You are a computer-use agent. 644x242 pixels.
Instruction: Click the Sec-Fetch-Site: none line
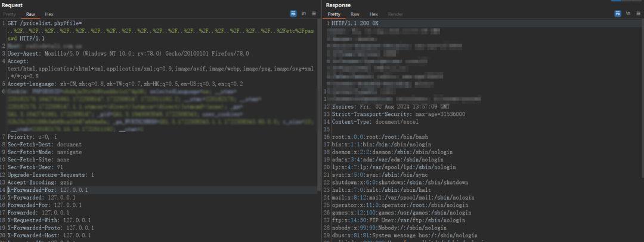[38, 160]
